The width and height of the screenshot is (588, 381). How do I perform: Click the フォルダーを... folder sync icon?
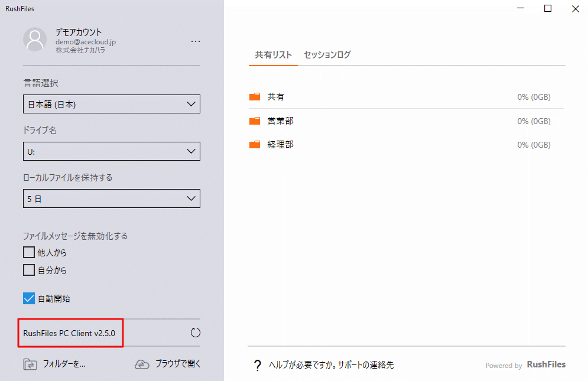(x=30, y=364)
